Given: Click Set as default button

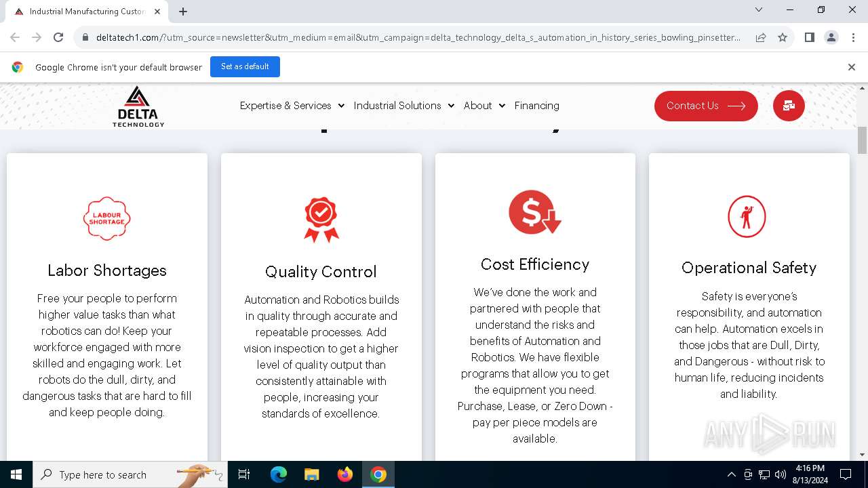Looking at the screenshot, I should [x=245, y=66].
